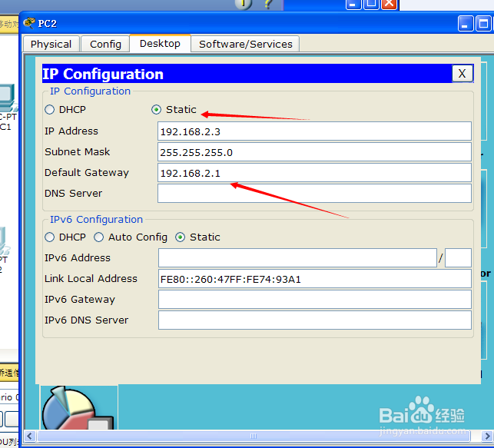Minimize the background Packet Tracer window
Image resolution: width=494 pixels, height=448 pixels.
(x=353, y=4)
